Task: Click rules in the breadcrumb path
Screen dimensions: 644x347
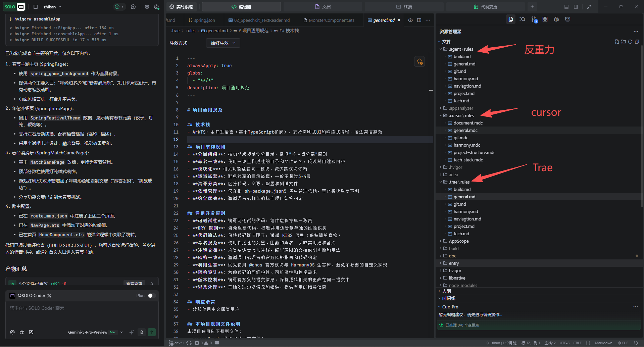Action: (x=191, y=31)
